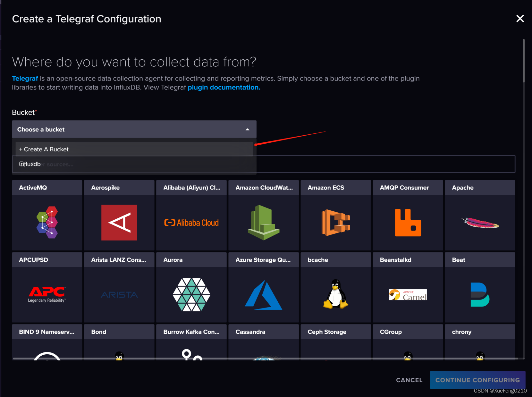Choose the AMQP Consumer rabbit icon
Image resolution: width=532 pixels, height=397 pixels.
[408, 223]
